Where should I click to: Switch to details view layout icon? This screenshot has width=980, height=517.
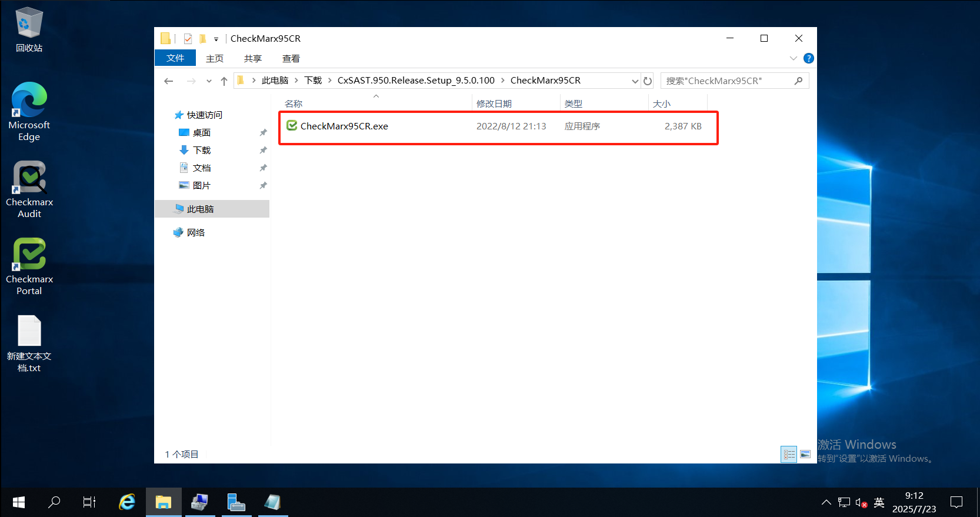coord(789,454)
